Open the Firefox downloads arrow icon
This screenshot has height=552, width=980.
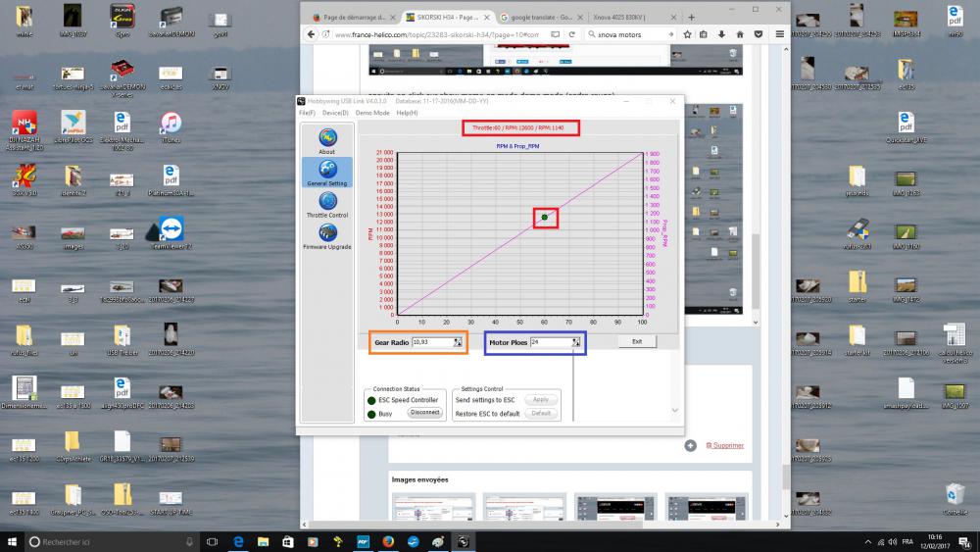pyautogui.click(x=721, y=34)
